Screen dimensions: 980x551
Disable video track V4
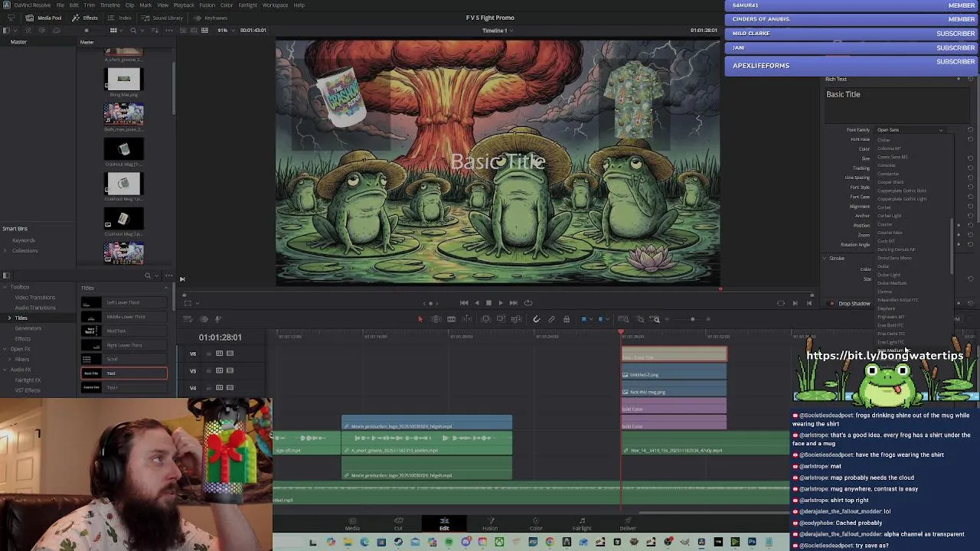click(x=230, y=387)
